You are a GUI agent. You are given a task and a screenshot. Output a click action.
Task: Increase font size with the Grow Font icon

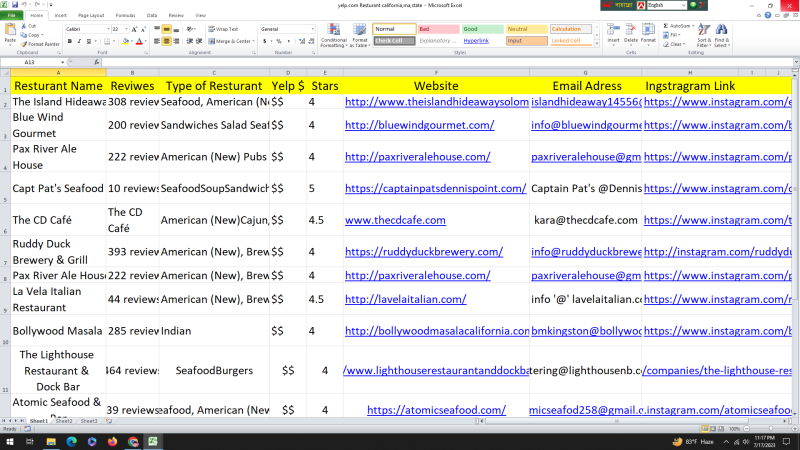pyautogui.click(x=134, y=30)
